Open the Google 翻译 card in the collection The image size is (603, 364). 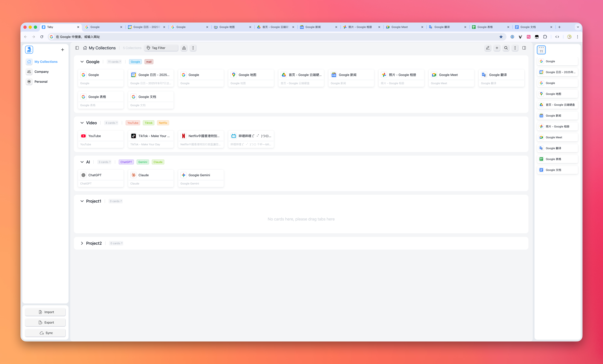[501, 78]
